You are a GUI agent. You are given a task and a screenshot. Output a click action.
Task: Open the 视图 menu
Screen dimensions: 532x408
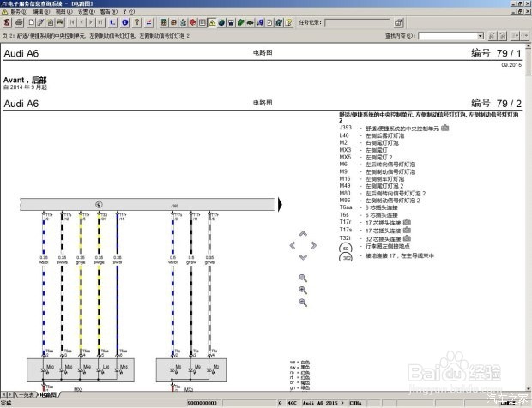click(63, 11)
